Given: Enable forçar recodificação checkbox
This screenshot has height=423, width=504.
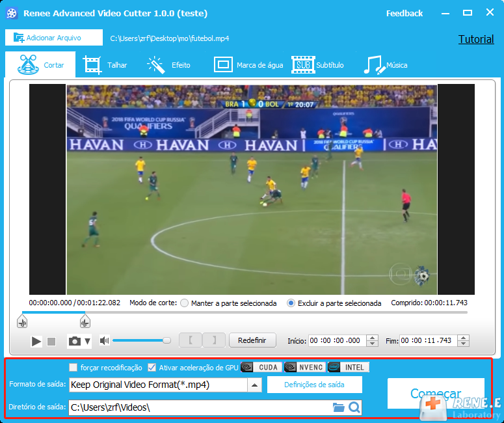Looking at the screenshot, I should click(x=73, y=367).
